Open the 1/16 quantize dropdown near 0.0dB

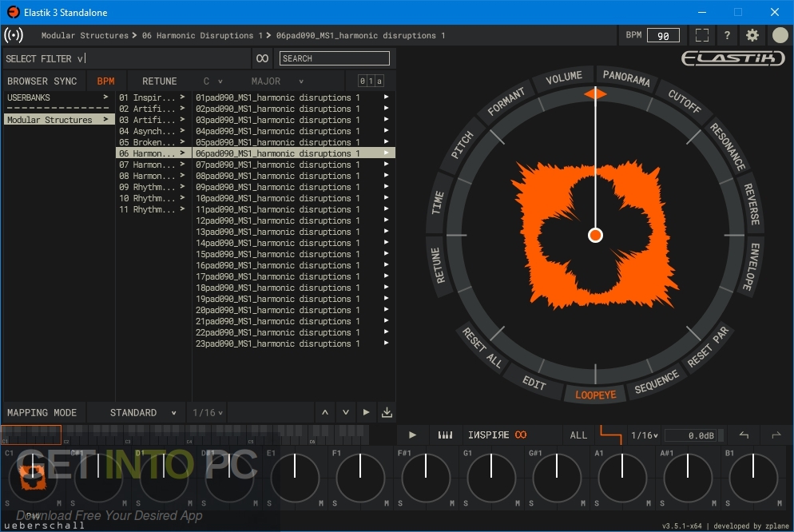click(644, 435)
